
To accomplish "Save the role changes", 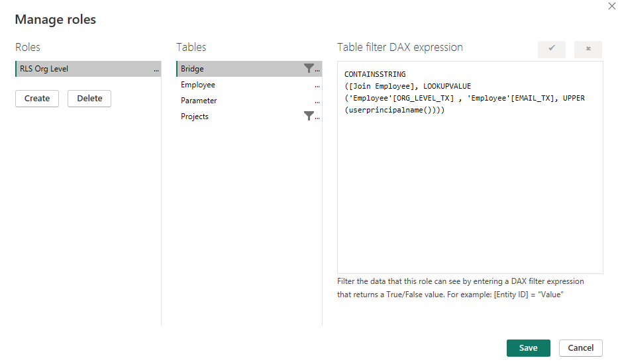I will point(528,348).
